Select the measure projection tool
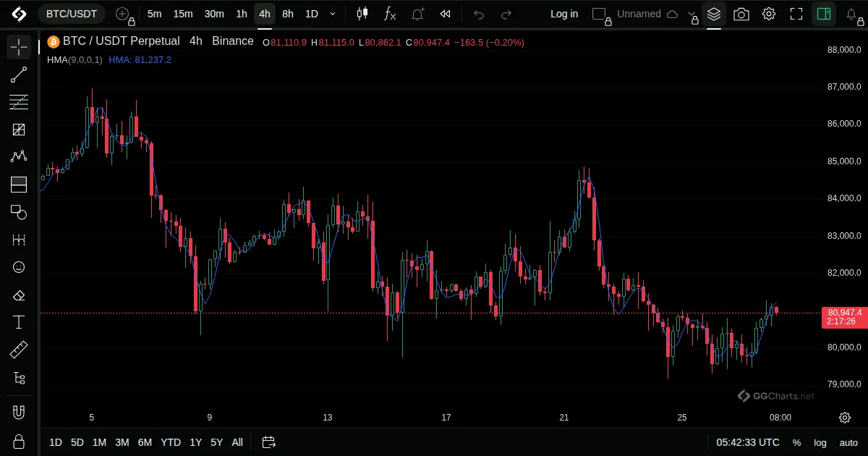The width and height of the screenshot is (868, 456). point(19,240)
